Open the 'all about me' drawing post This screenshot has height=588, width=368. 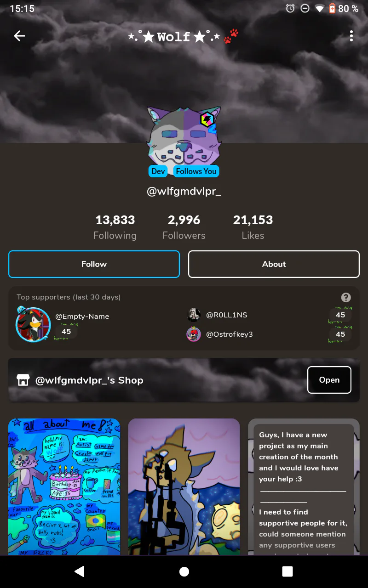(64, 487)
